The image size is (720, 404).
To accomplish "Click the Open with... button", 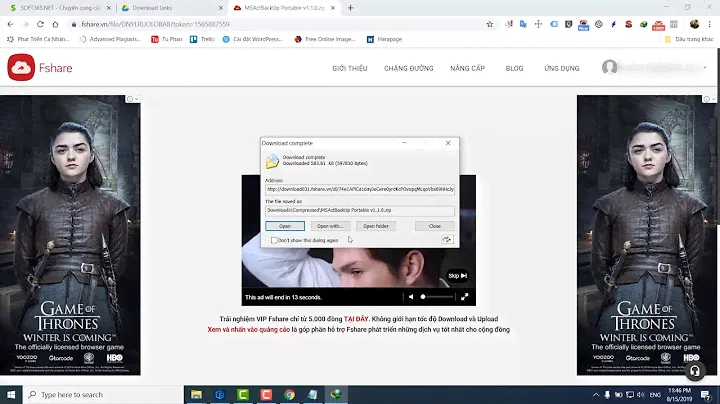I will coord(329,226).
